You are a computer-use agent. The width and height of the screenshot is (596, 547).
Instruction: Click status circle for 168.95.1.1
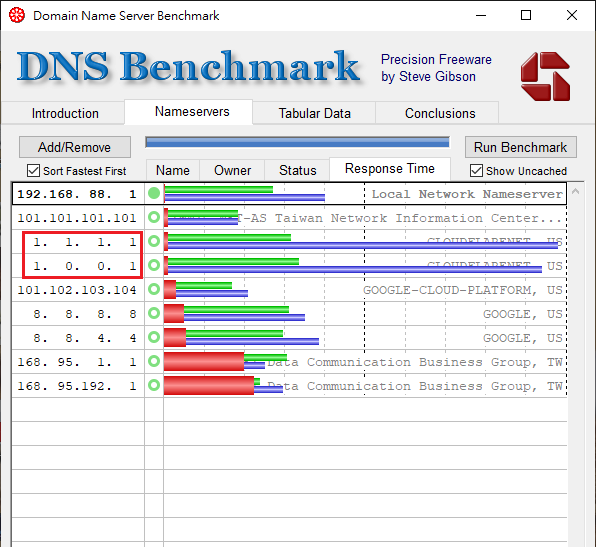click(154, 361)
